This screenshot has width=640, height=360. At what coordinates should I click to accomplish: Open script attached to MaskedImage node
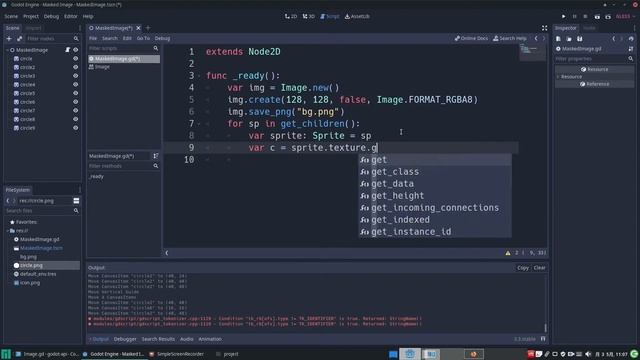[x=68, y=50]
